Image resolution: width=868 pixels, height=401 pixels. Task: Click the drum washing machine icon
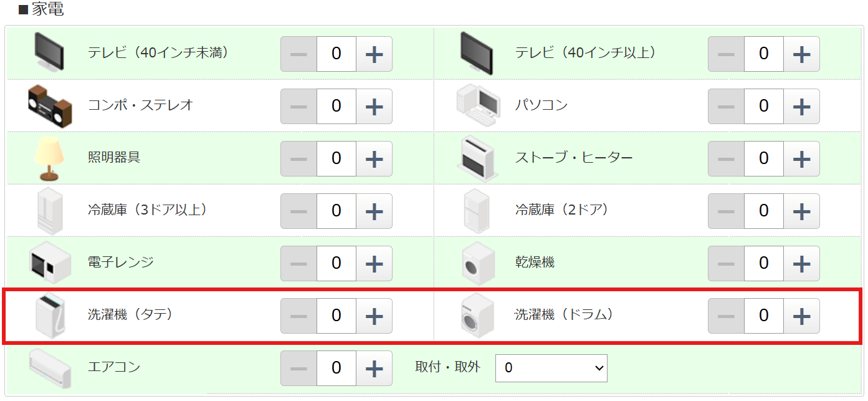(477, 315)
